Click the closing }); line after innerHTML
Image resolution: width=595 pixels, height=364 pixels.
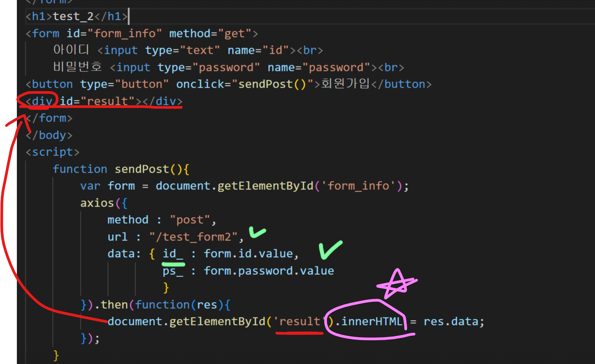point(90,338)
